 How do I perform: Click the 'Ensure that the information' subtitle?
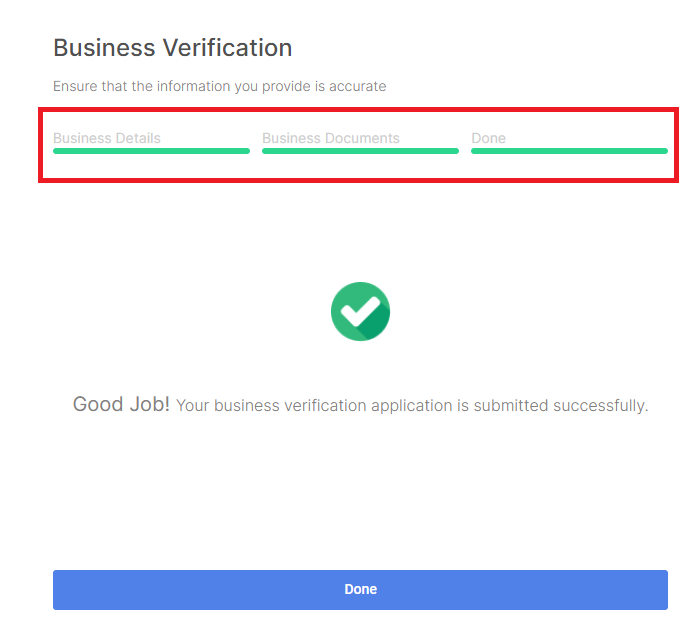point(220,86)
